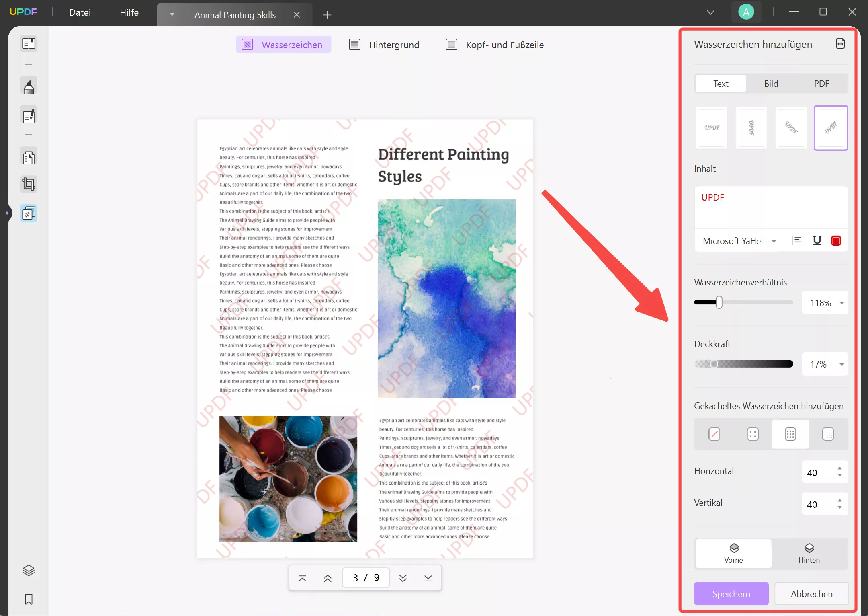Select the PDF watermark type
The height and width of the screenshot is (616, 868).
pos(821,83)
